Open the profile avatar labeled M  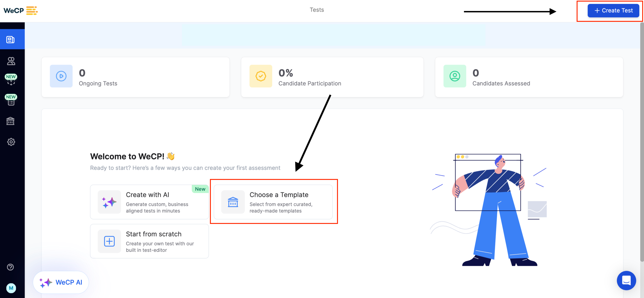(x=11, y=288)
